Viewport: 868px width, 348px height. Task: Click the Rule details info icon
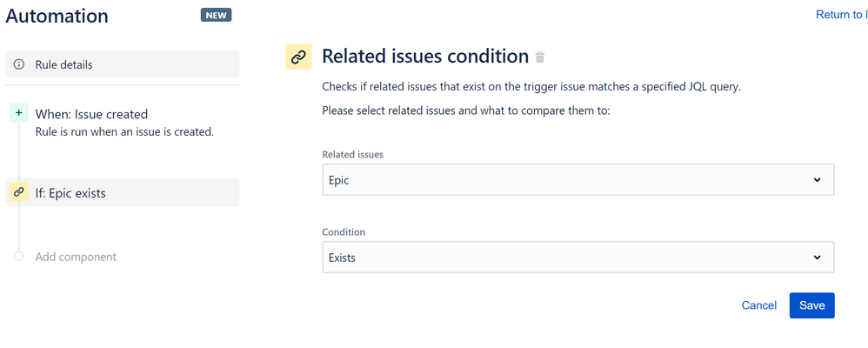click(x=19, y=64)
